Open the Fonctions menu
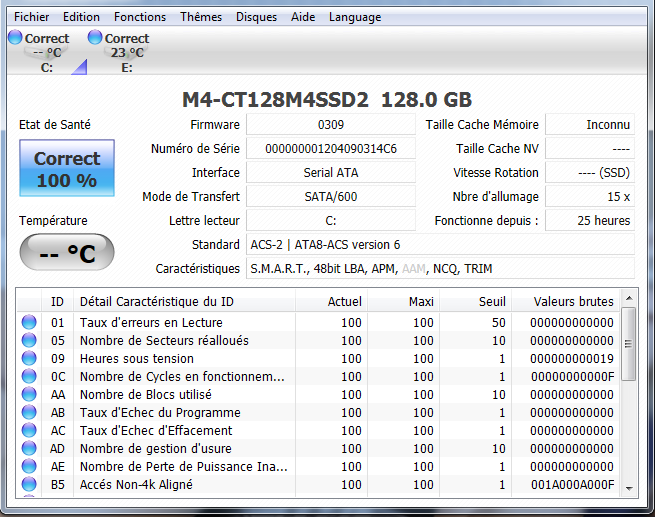This screenshot has width=655, height=517. pyautogui.click(x=140, y=17)
